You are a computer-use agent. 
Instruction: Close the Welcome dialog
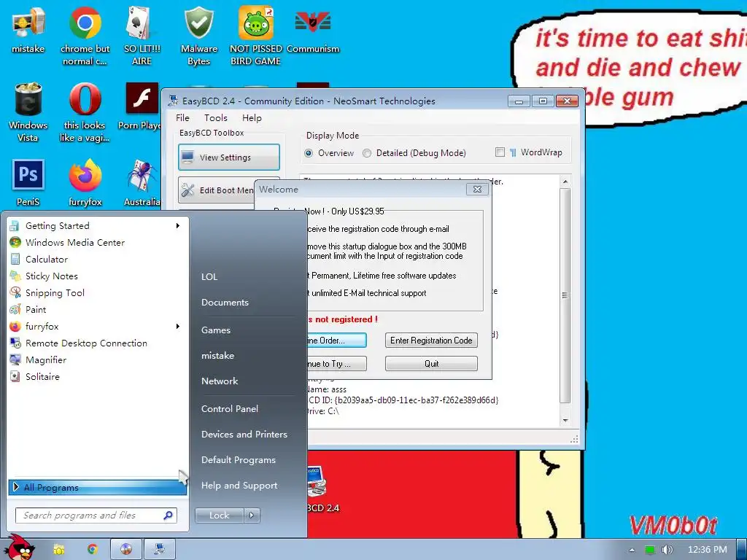click(x=477, y=189)
